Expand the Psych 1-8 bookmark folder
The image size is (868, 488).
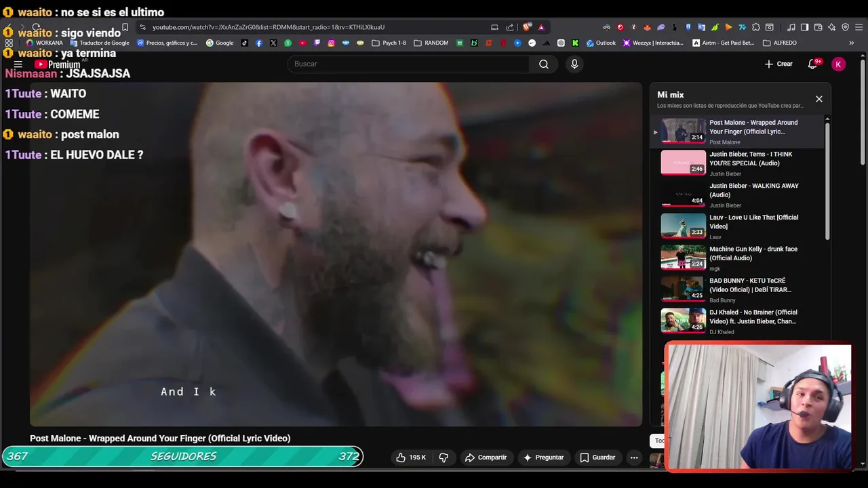(389, 43)
